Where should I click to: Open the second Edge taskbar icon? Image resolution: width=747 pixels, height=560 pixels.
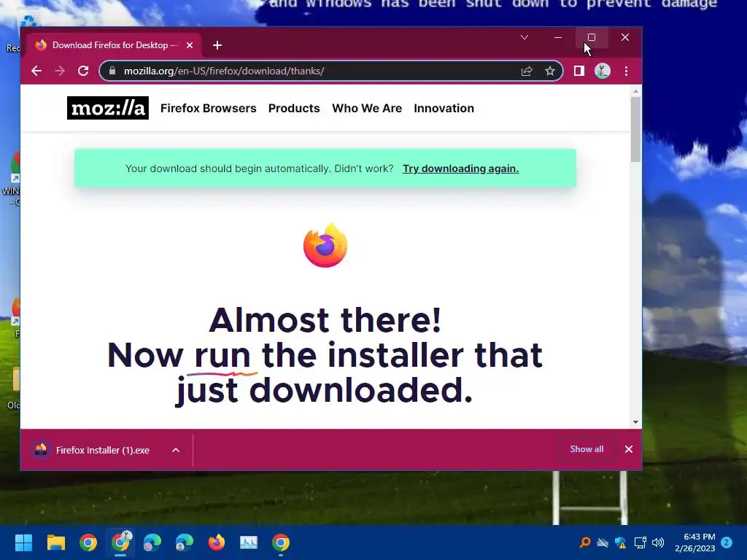pyautogui.click(x=185, y=542)
